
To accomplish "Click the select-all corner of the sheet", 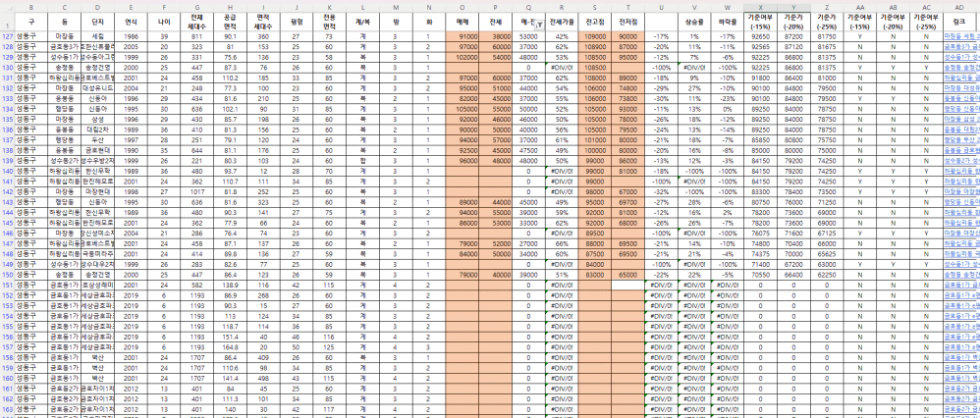I will pos(7,6).
